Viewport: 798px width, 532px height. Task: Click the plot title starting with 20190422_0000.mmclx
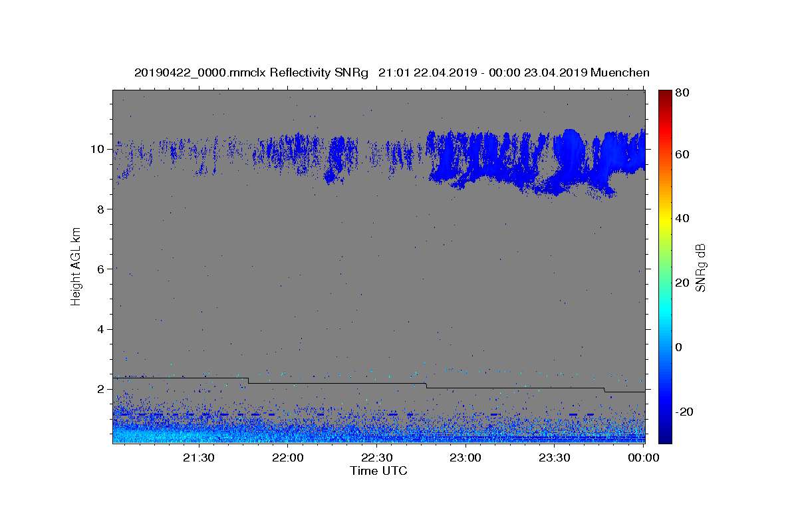pyautogui.click(x=392, y=72)
